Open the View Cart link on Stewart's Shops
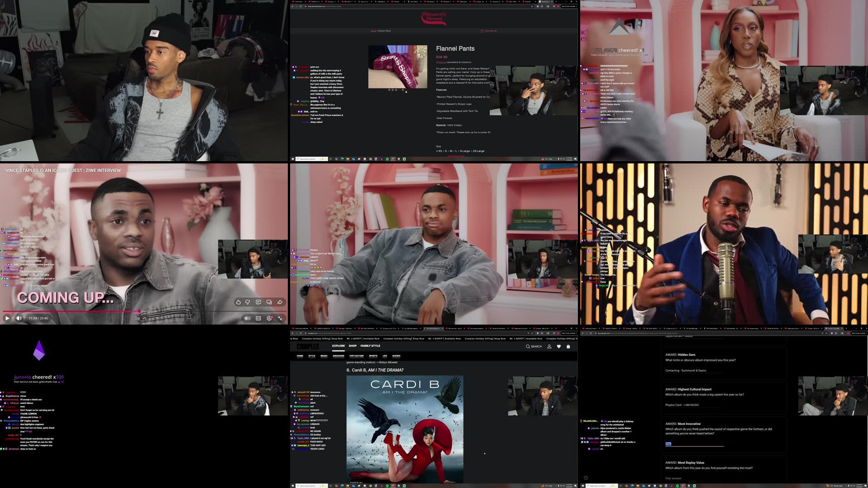The width and height of the screenshot is (868, 488). [x=489, y=31]
